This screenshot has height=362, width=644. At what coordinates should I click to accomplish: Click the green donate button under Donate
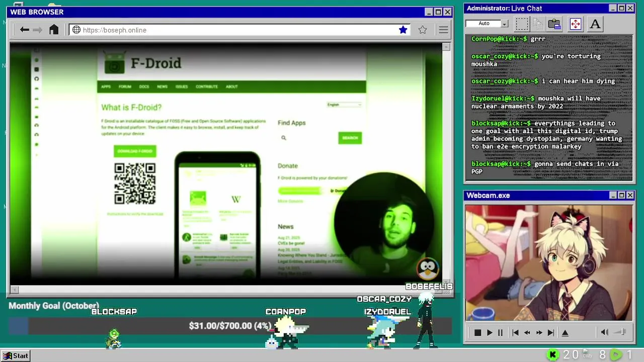[299, 191]
